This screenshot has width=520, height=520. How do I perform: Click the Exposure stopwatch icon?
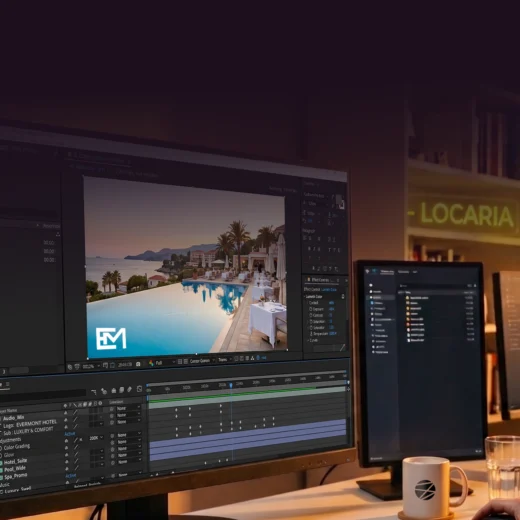[311, 309]
